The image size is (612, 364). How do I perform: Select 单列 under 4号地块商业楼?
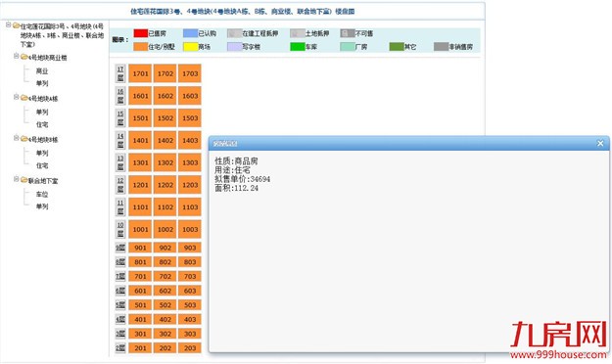42,83
